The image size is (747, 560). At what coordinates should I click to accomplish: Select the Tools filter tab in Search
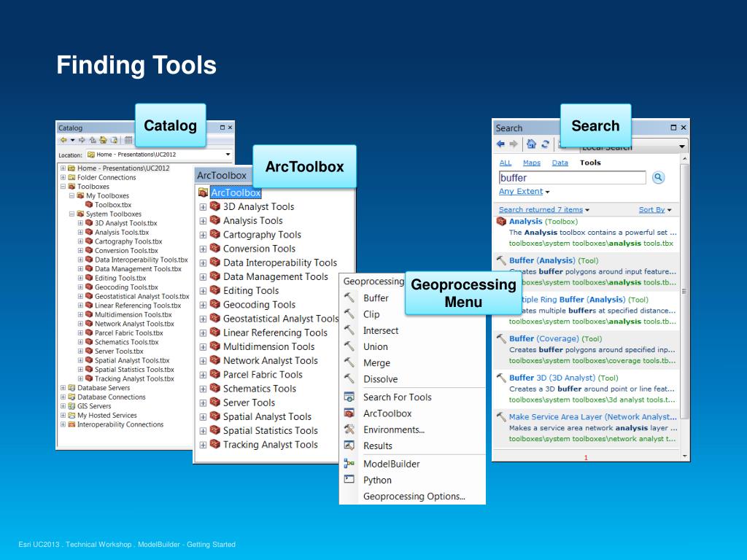[590, 163]
